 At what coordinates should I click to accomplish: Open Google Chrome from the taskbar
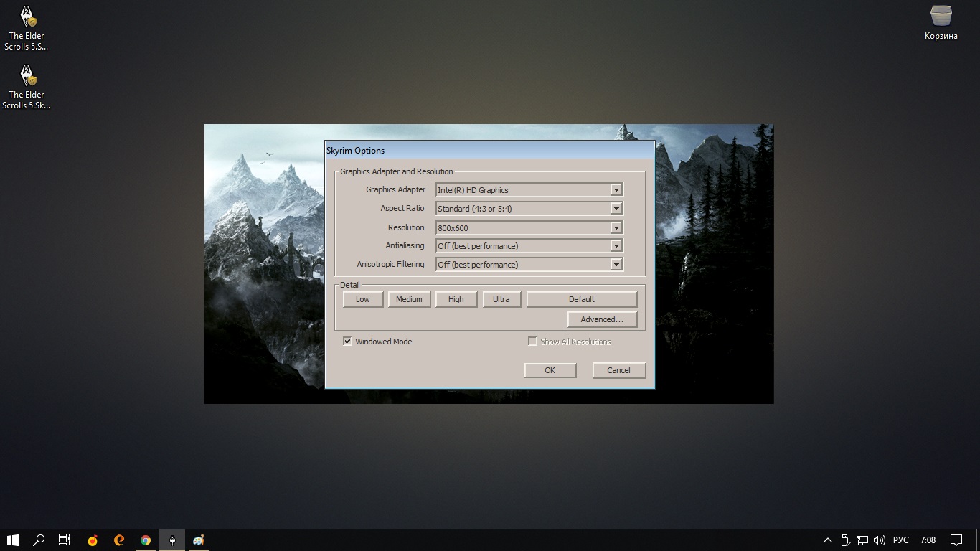click(146, 540)
